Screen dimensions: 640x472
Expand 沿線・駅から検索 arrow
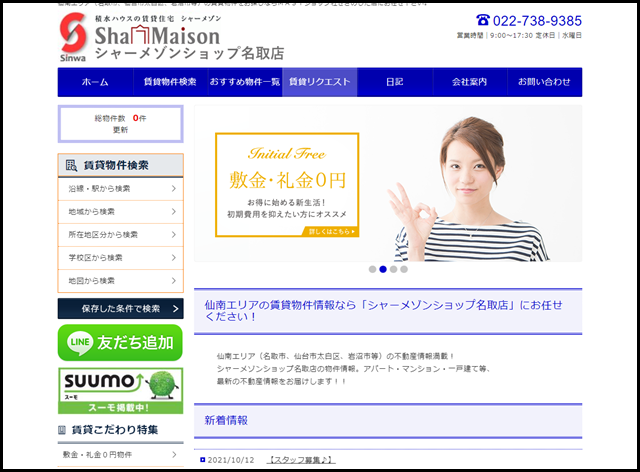[x=174, y=189]
